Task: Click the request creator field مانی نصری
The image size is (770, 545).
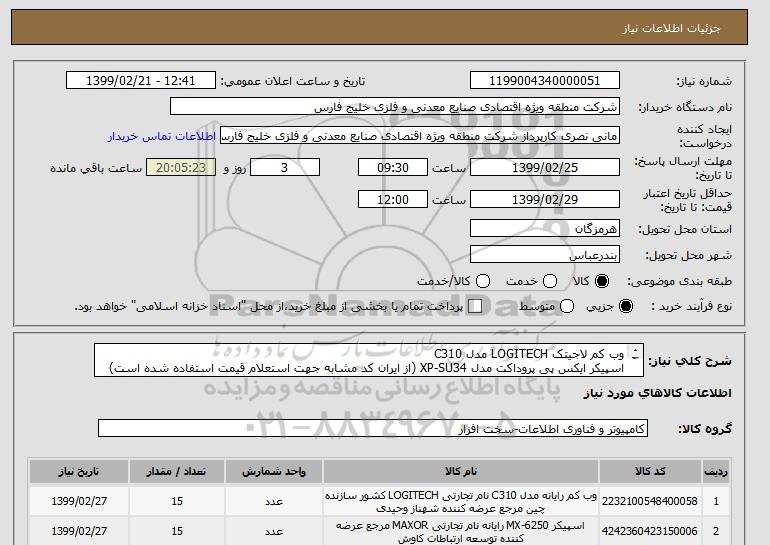Action: click(420, 136)
